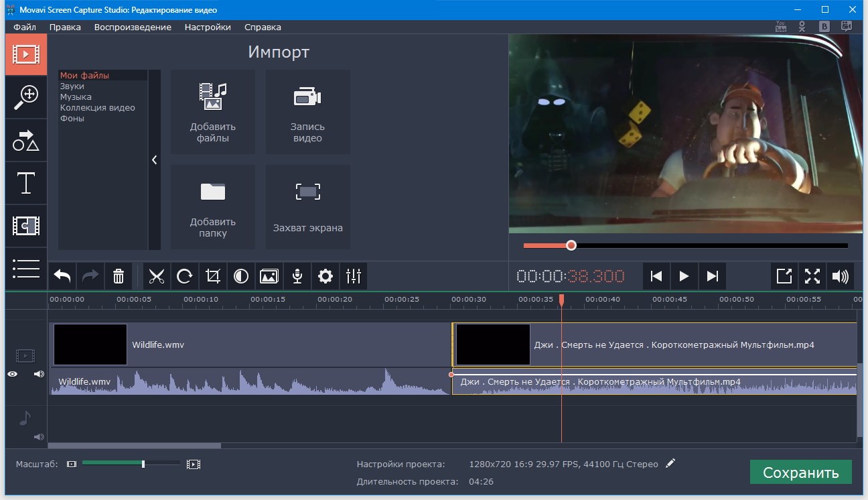Click the red timeline playhead marker
Viewport: 868px width, 500px height.
click(561, 300)
